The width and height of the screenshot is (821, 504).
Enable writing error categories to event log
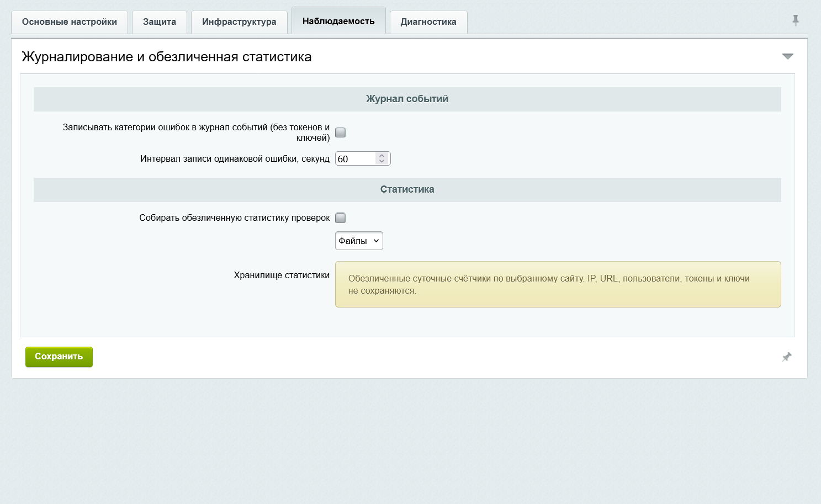[x=341, y=132]
